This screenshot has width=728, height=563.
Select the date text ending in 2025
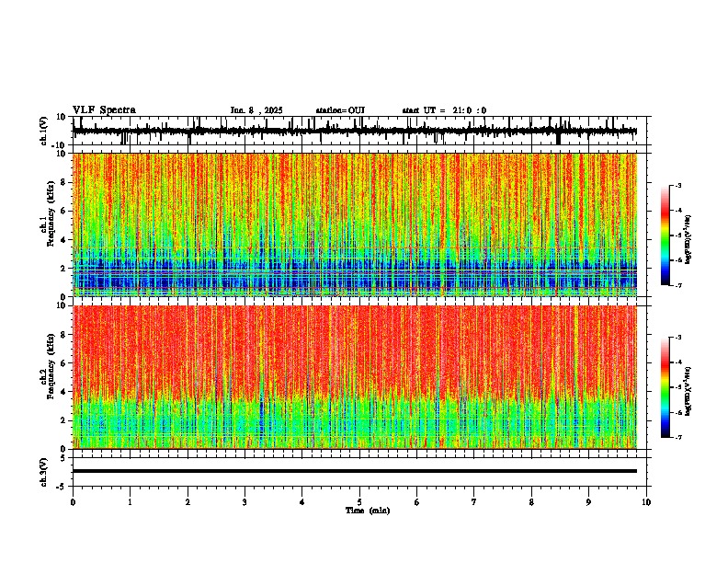[x=256, y=110]
